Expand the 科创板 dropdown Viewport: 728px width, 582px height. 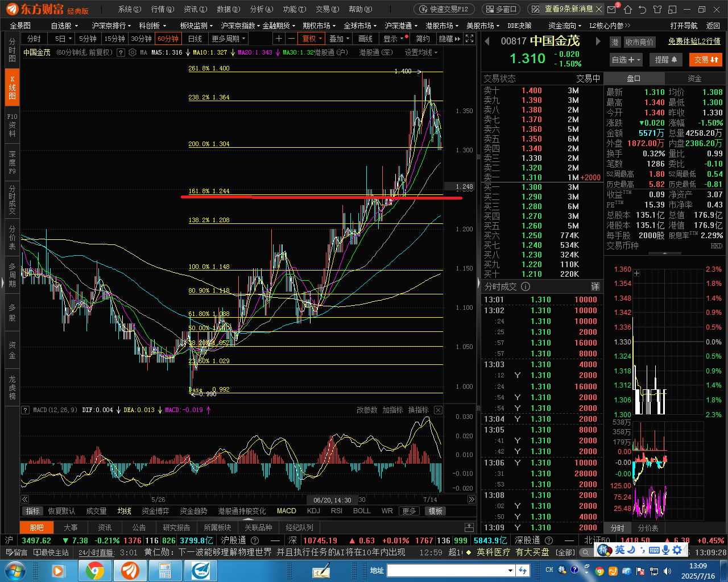tap(152, 26)
